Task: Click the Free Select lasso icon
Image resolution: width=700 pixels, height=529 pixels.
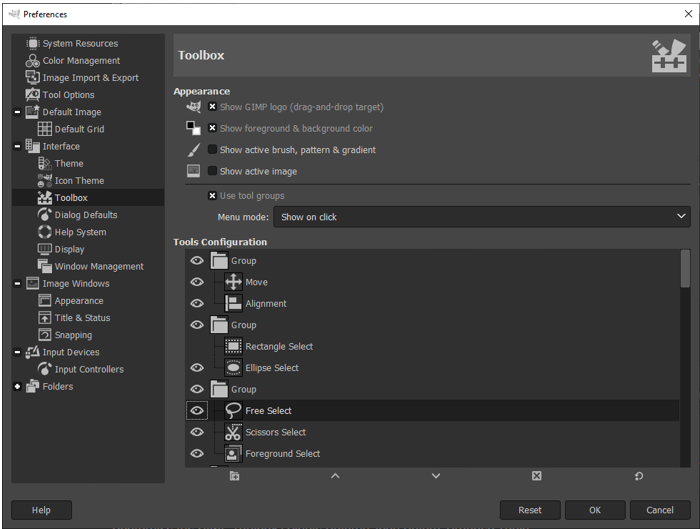Action: (x=233, y=411)
